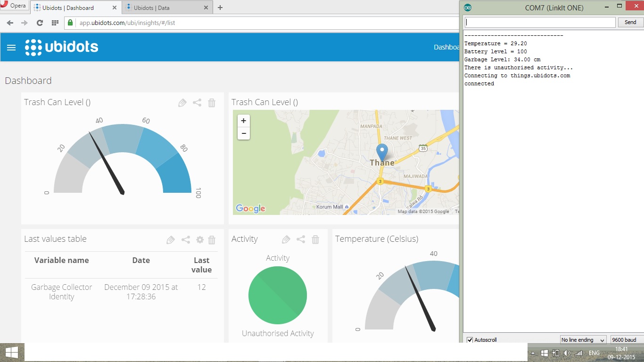Click the Temperature (Celsius) widget title

377,239
